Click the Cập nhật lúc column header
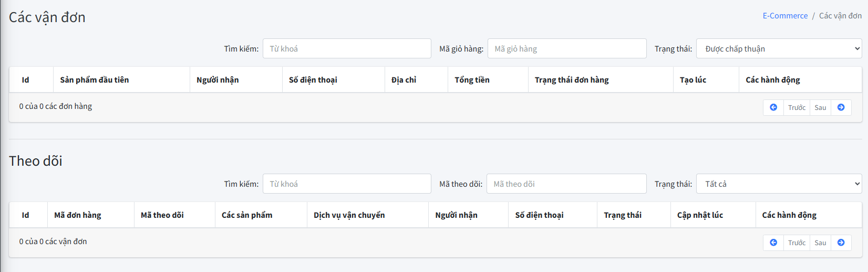Image resolution: width=868 pixels, height=272 pixels. pyautogui.click(x=700, y=215)
